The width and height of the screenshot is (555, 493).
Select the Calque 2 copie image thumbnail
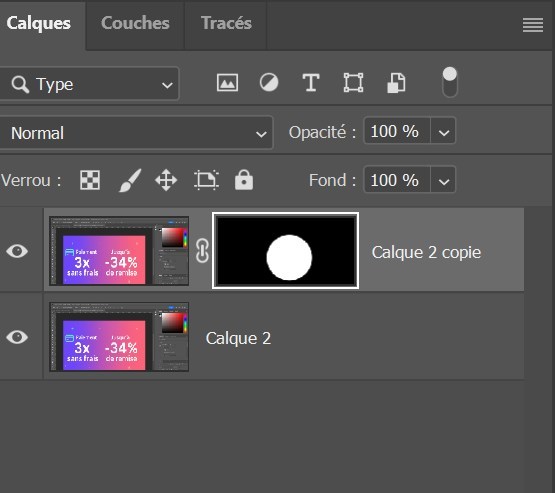(119, 251)
